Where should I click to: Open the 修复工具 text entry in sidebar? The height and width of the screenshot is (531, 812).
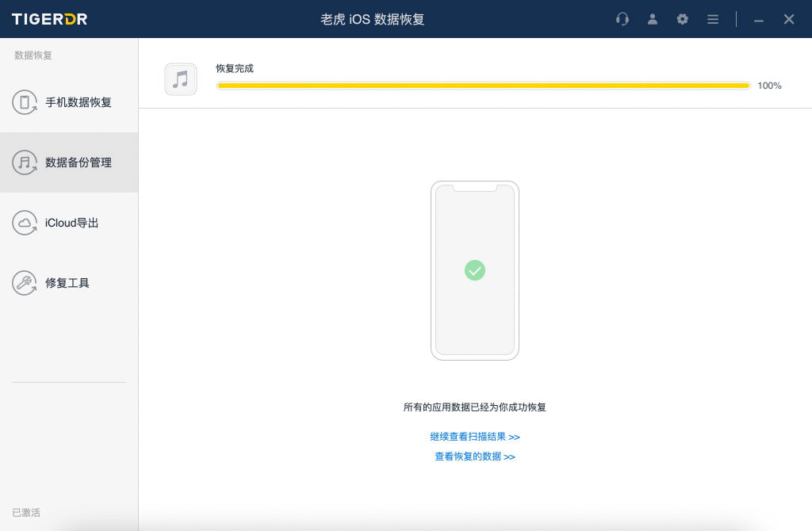[67, 283]
